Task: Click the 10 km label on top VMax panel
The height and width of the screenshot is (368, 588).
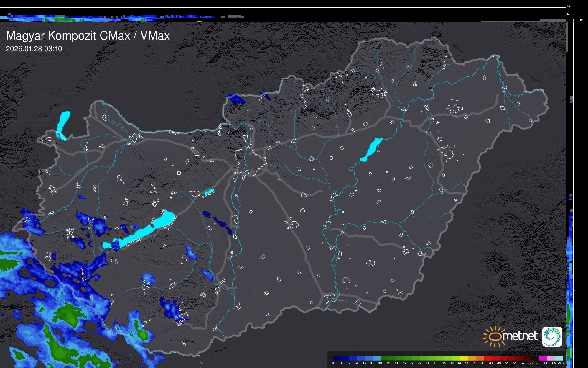Action: (x=568, y=6)
